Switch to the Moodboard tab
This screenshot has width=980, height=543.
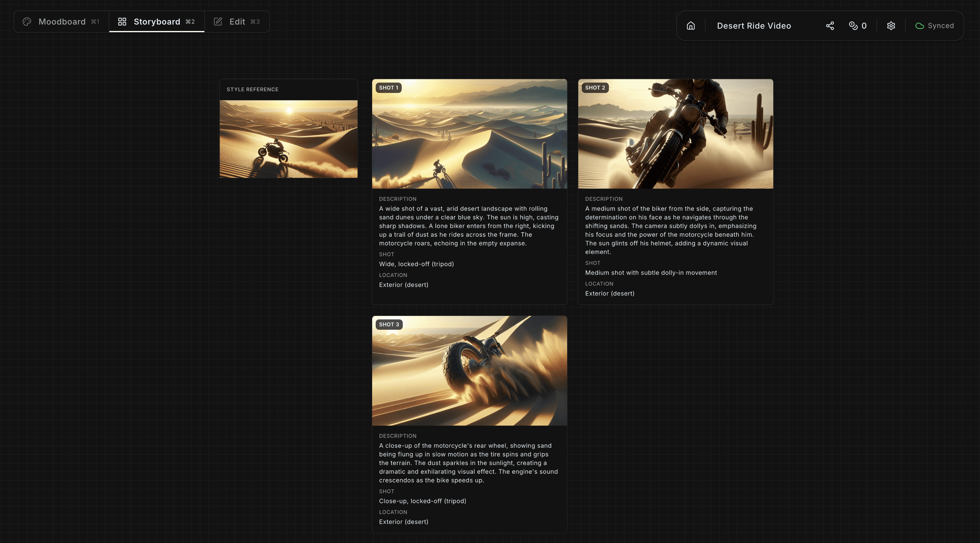click(62, 22)
